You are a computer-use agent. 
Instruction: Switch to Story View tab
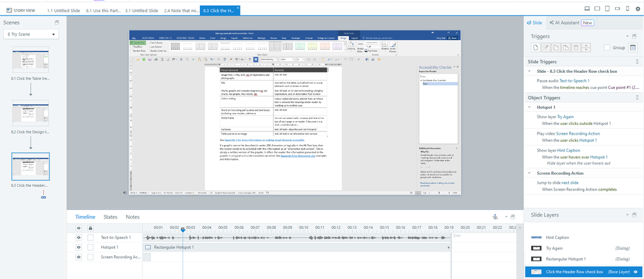point(21,10)
